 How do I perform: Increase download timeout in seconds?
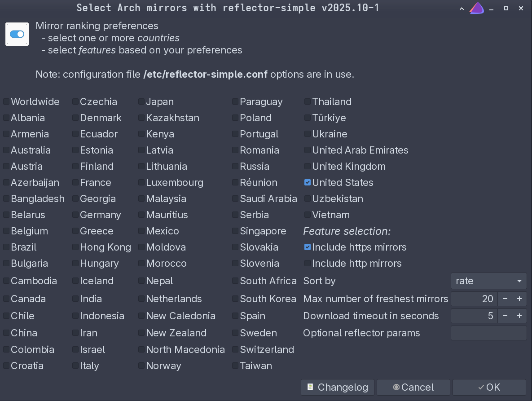click(519, 316)
